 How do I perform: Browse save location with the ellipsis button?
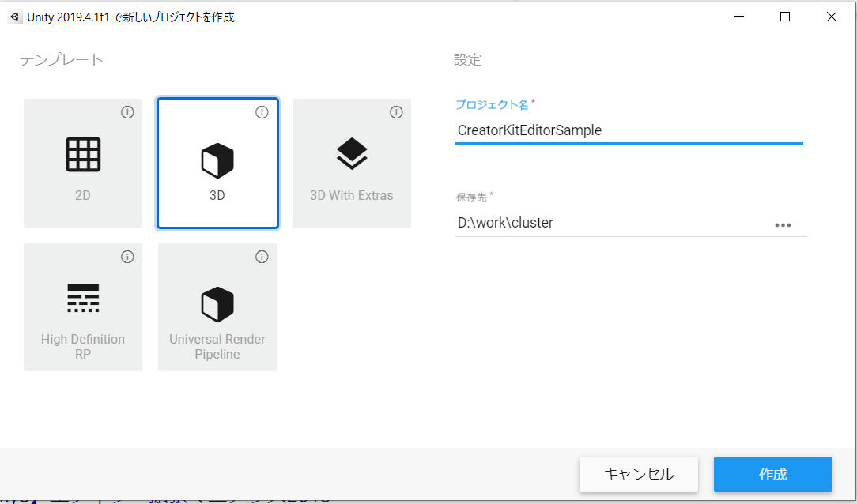click(783, 225)
